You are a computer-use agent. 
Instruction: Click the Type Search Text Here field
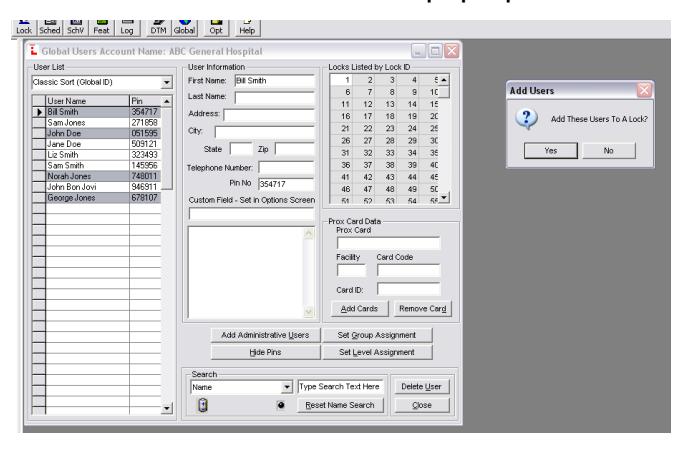(341, 386)
